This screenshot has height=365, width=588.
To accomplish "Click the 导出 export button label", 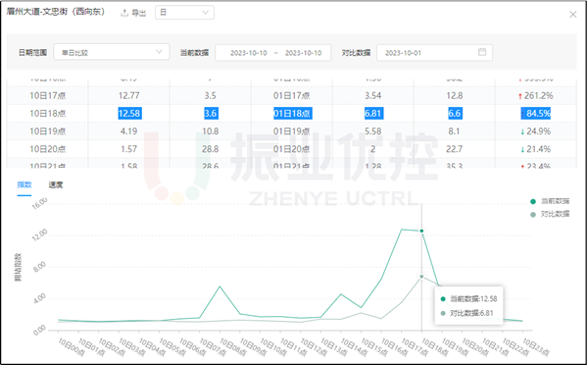I will [139, 13].
